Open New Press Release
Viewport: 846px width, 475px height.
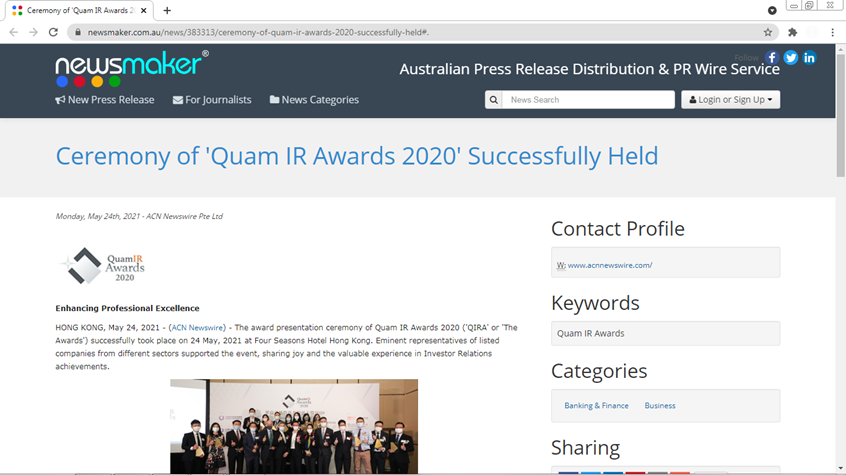click(105, 100)
